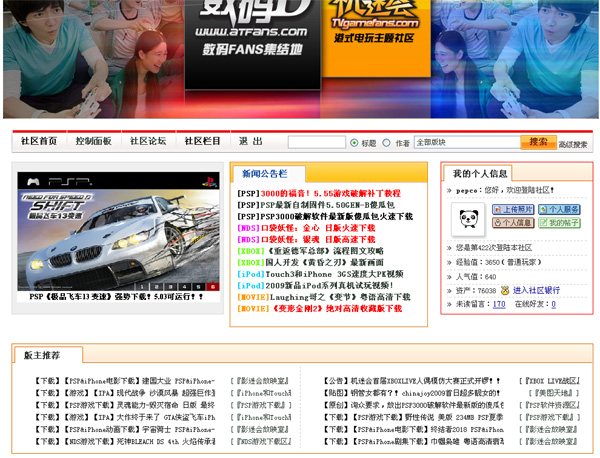This screenshot has width=600, height=458.
Task: Click the search keyword input field
Action: pyautogui.click(x=316, y=142)
